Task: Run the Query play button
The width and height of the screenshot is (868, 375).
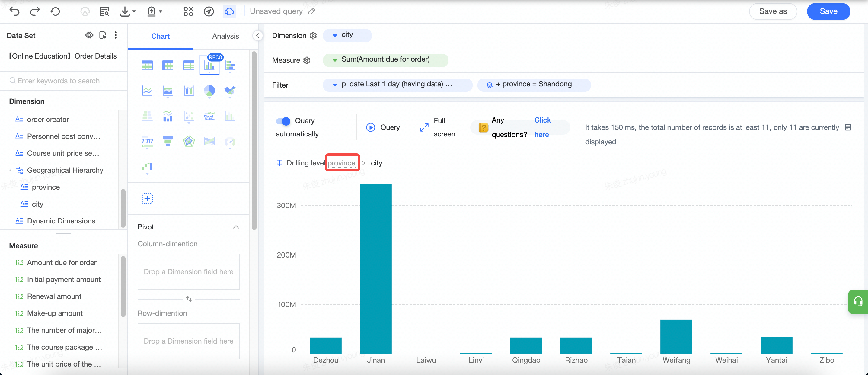Action: pyautogui.click(x=383, y=127)
